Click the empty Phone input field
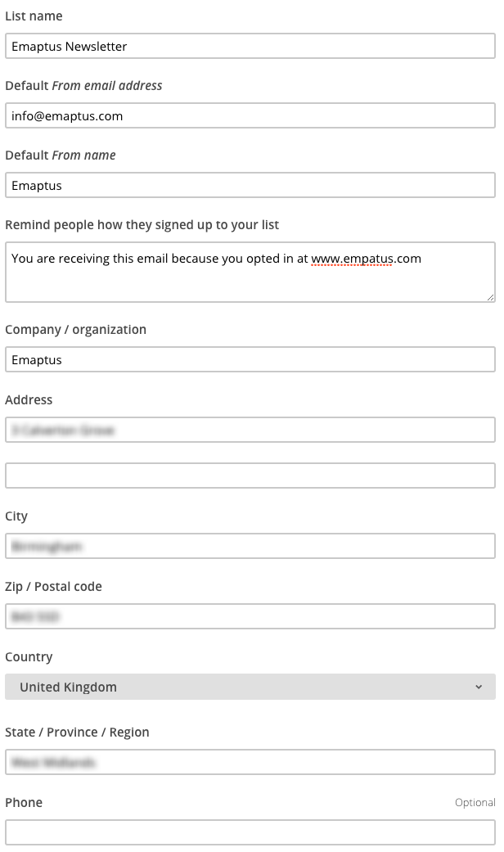 (250, 832)
